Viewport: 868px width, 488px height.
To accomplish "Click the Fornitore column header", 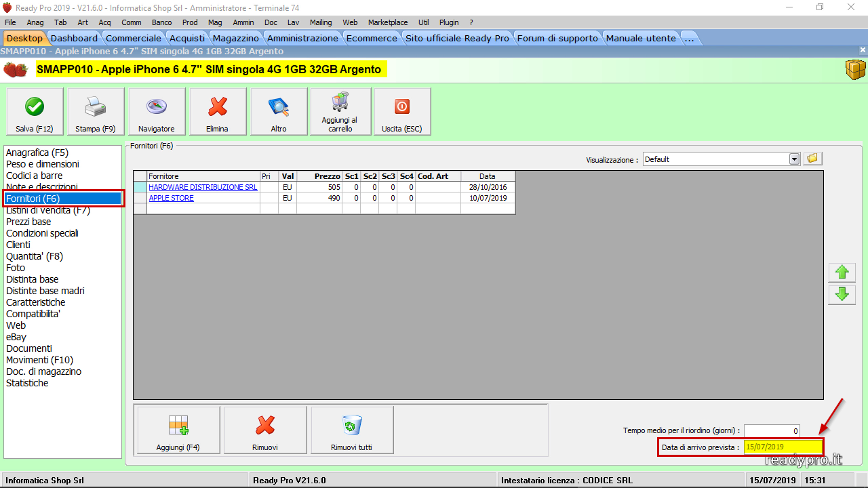I will point(203,176).
